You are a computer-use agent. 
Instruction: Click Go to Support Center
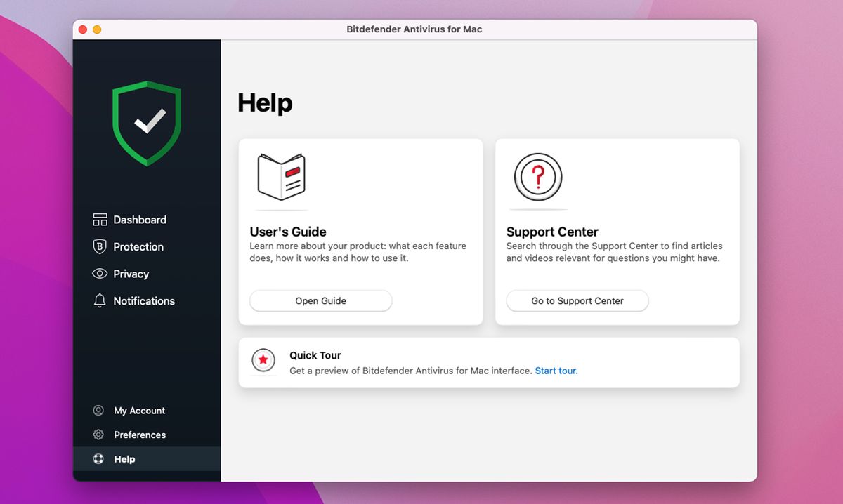[x=577, y=300]
